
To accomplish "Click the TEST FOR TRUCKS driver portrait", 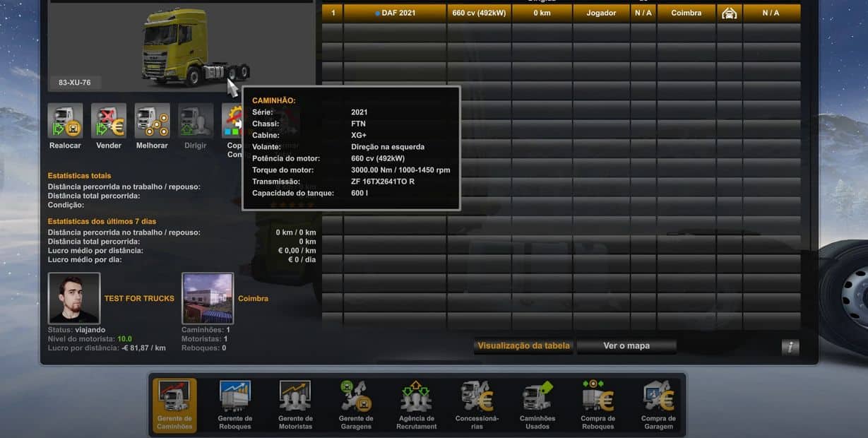I will pos(74,298).
